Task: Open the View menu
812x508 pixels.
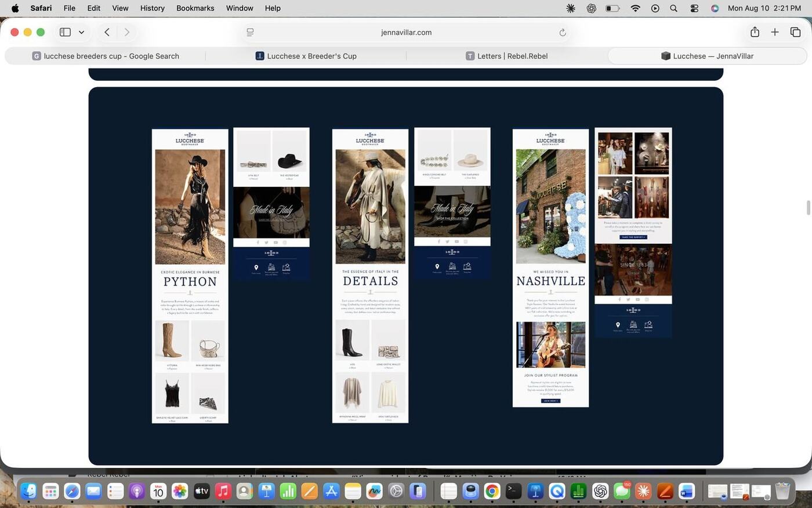Action: click(120, 8)
